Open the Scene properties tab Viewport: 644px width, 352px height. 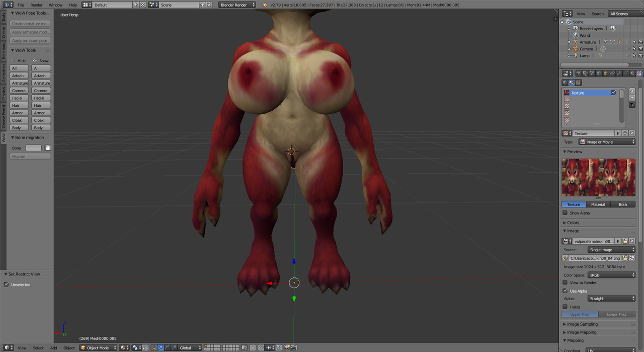pos(592,73)
